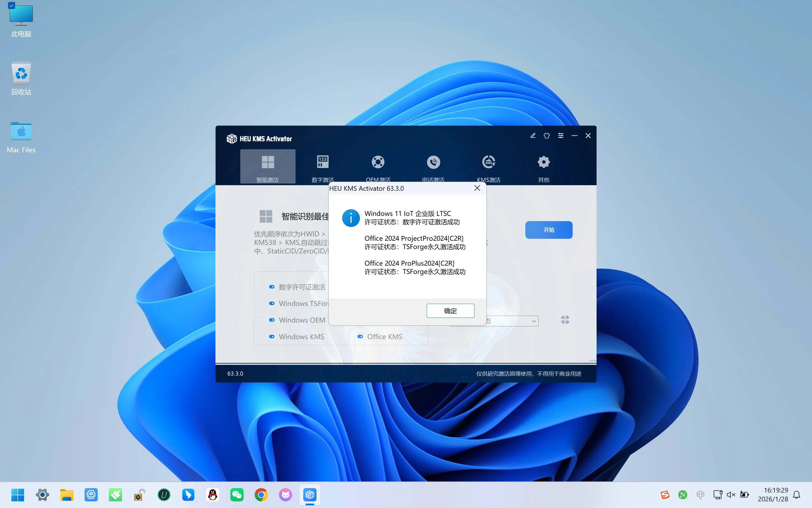Toggle the Windows KMS option
This screenshot has height=508, width=812.
[x=272, y=337]
